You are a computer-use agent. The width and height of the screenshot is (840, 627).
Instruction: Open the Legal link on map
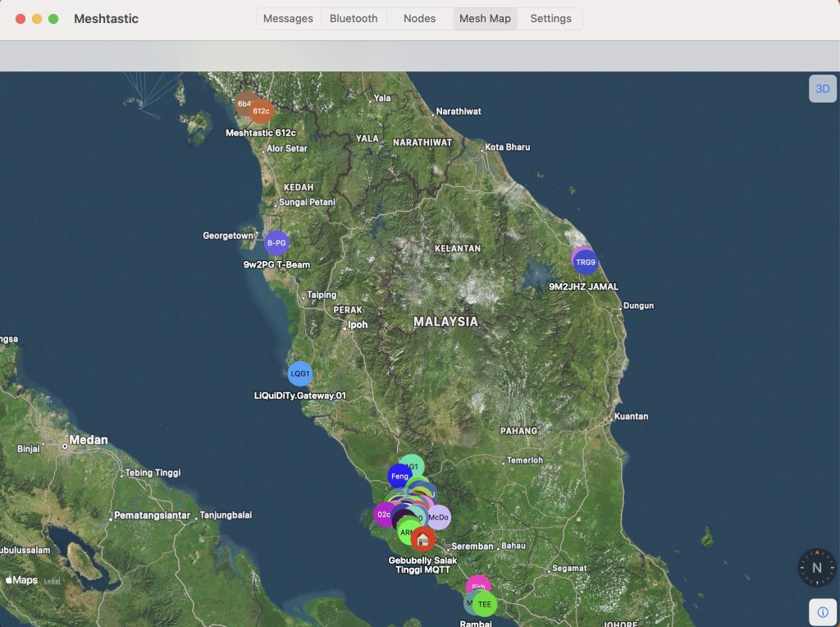pyautogui.click(x=52, y=581)
